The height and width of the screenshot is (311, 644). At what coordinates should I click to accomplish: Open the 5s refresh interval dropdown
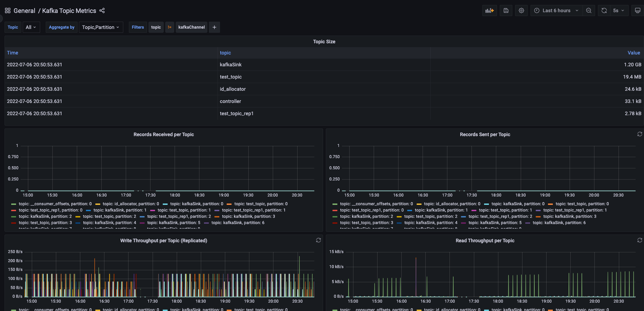(x=619, y=10)
